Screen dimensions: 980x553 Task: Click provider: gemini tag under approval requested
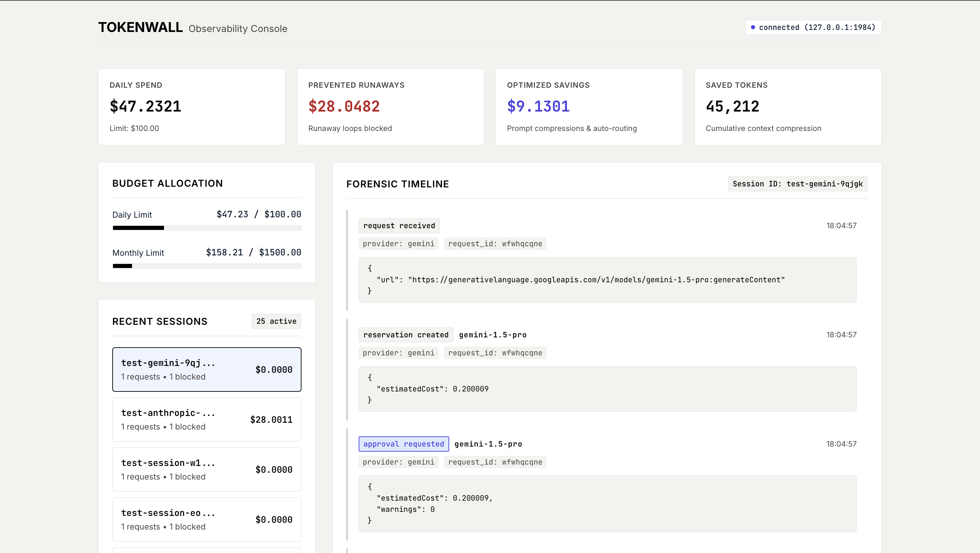tap(398, 462)
